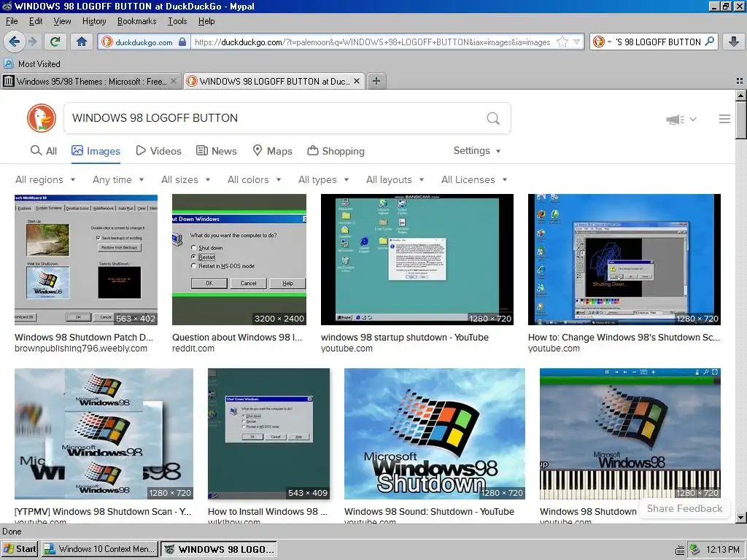Close the DuckDuckGo results tab

click(356, 82)
